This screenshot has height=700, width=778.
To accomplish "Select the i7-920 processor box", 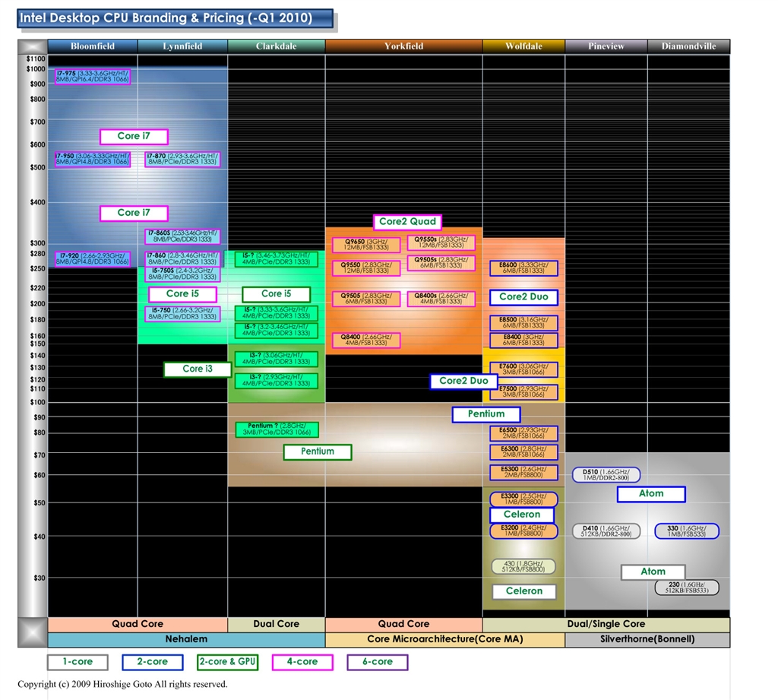I will point(93,258).
